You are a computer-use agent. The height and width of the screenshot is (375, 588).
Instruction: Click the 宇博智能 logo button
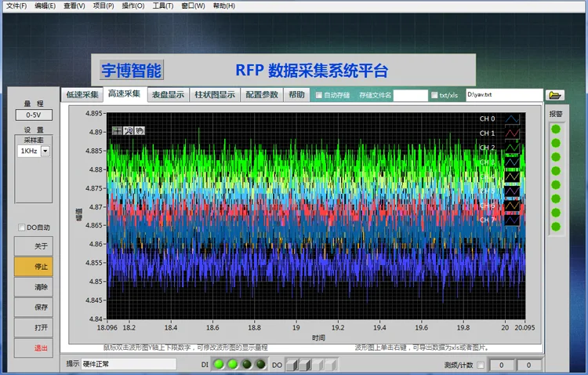(x=132, y=70)
